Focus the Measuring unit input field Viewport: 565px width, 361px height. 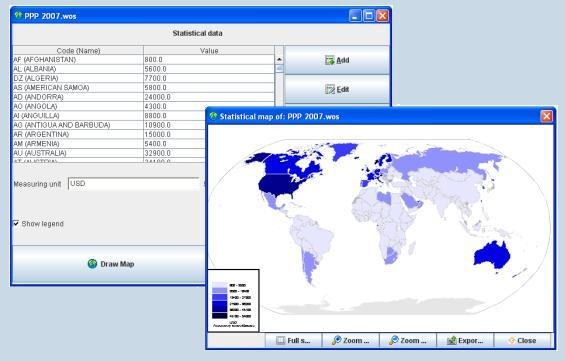pyautogui.click(x=134, y=184)
